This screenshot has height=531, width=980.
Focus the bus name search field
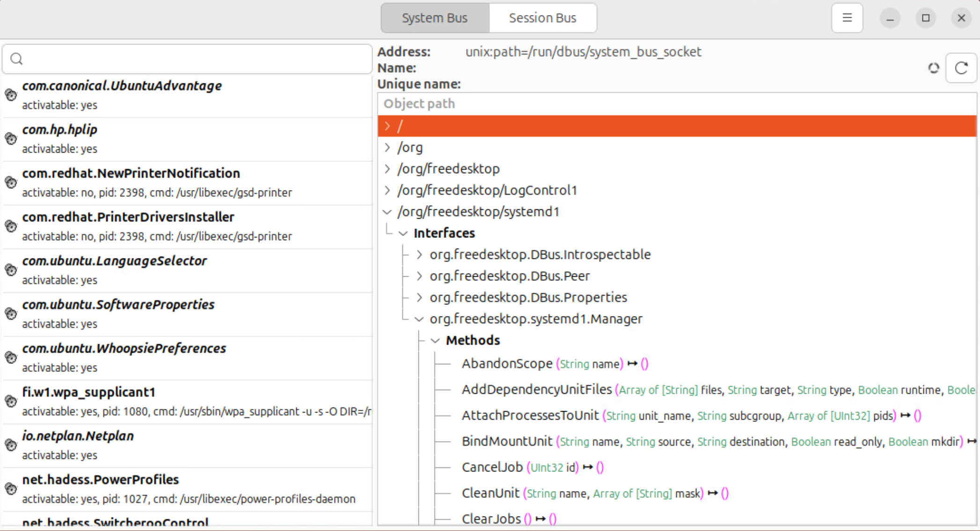click(x=187, y=59)
